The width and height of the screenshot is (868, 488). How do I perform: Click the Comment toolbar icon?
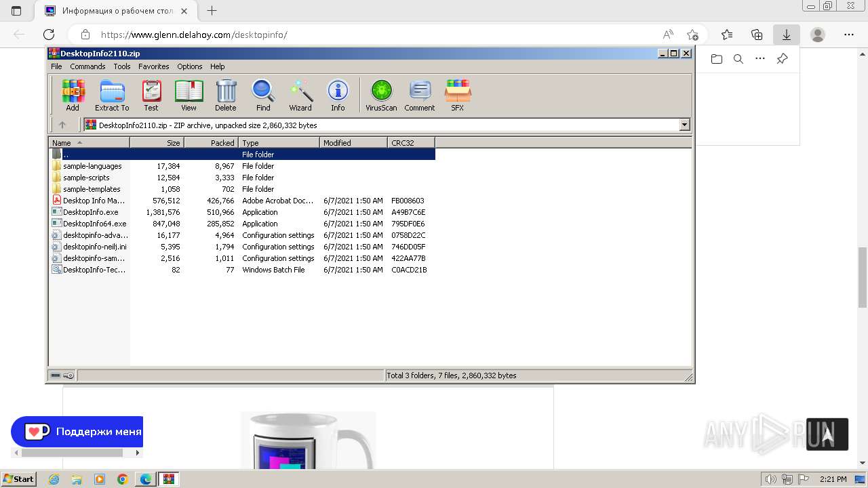[420, 95]
